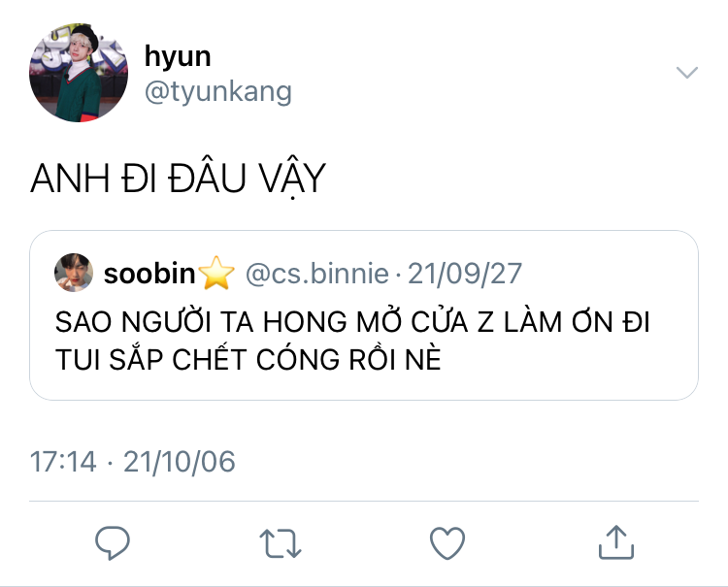This screenshot has height=587, width=728.
Task: Click the display name hyun
Action: [x=178, y=56]
